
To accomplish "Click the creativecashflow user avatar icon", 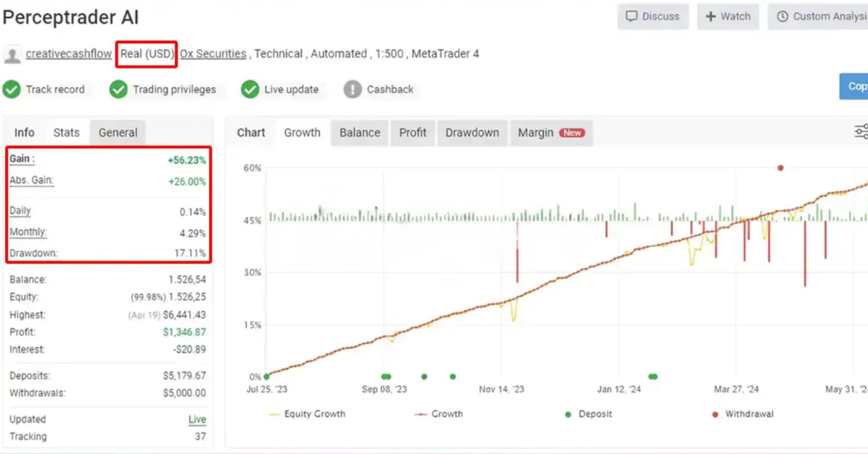I will tap(12, 55).
